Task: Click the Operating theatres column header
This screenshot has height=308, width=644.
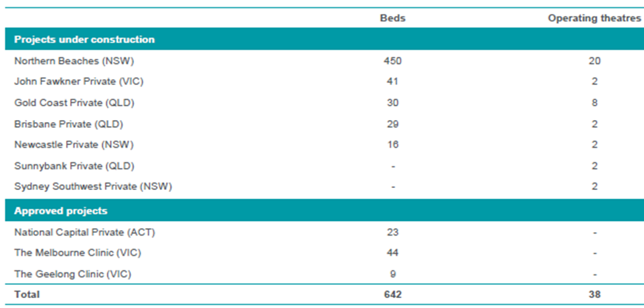Action: [594, 18]
